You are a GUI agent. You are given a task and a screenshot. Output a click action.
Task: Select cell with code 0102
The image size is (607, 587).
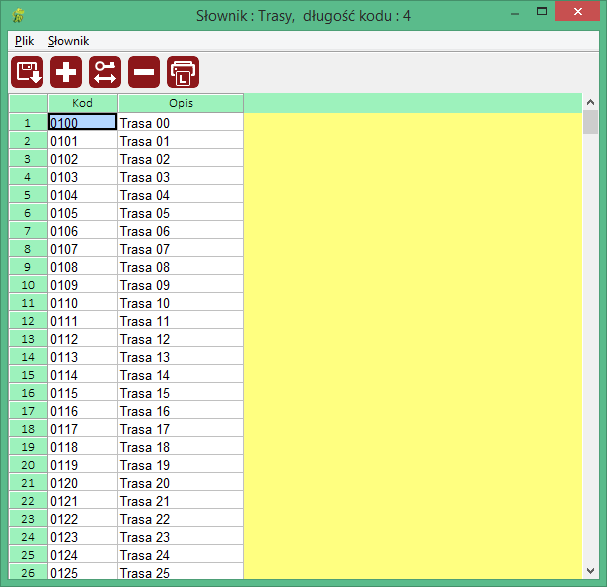pyautogui.click(x=82, y=159)
